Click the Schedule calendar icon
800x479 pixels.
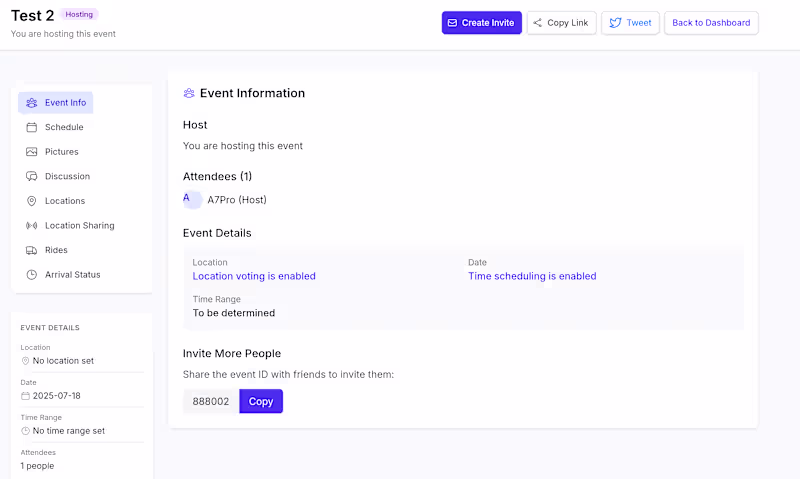[x=32, y=127]
